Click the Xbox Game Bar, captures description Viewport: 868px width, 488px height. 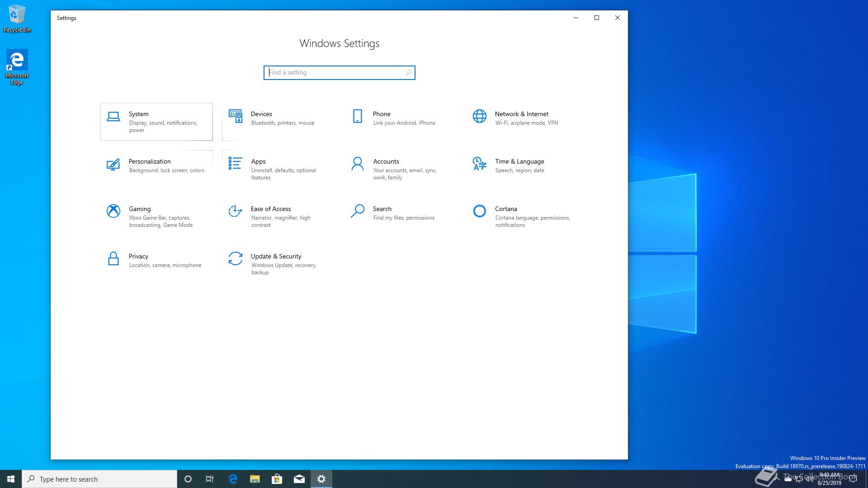tap(161, 221)
